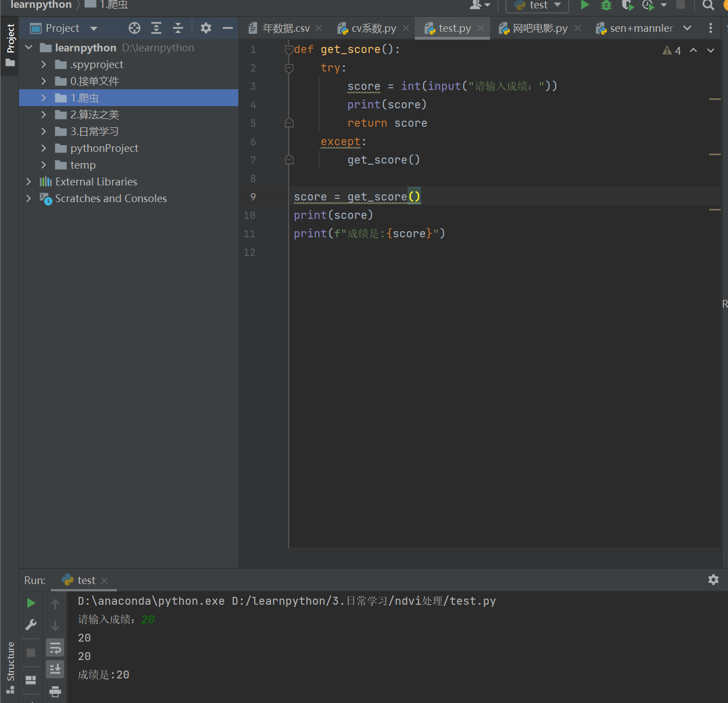
Task: Run the test configuration with green play button
Action: pos(585,5)
